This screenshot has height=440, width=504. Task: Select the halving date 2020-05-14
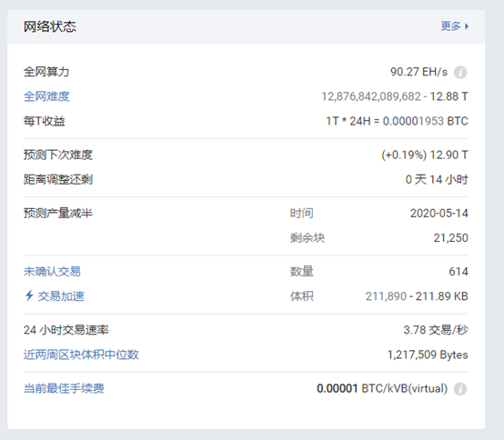[x=439, y=214]
